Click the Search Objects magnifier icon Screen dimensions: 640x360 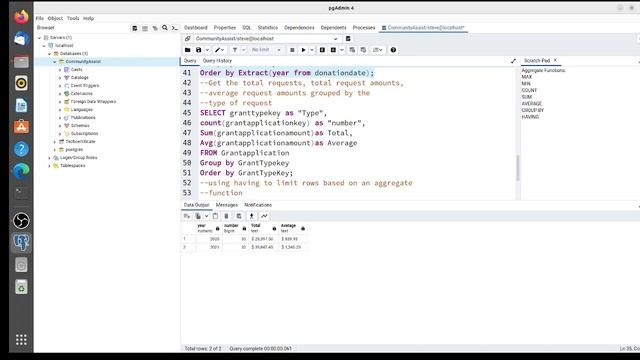click(165, 28)
